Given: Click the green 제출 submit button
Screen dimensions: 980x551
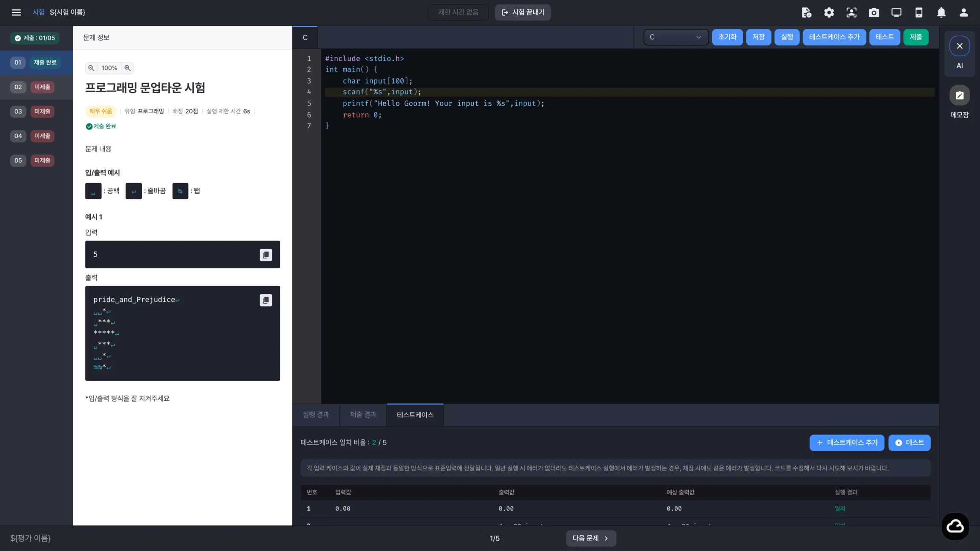Looking at the screenshot, I should [x=916, y=37].
